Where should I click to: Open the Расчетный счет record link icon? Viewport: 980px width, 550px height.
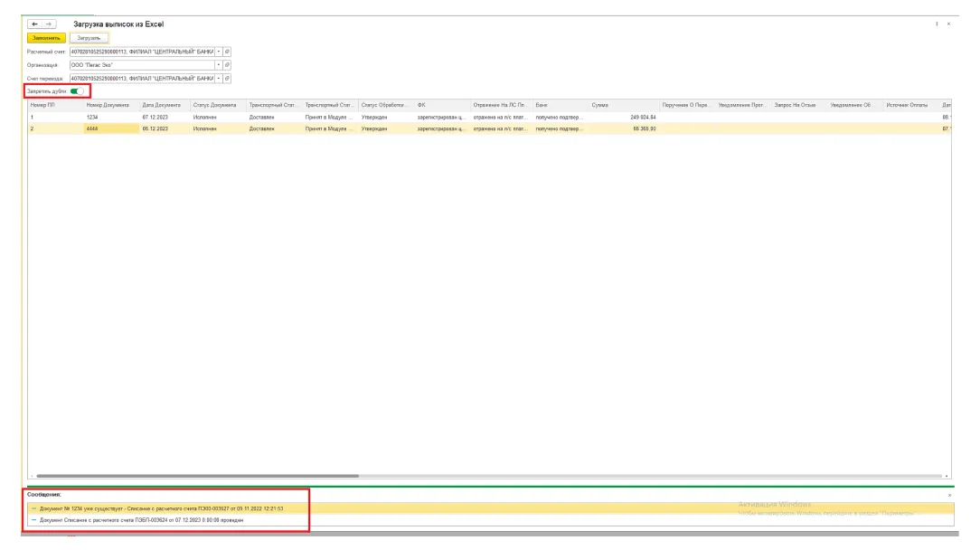coord(227,52)
